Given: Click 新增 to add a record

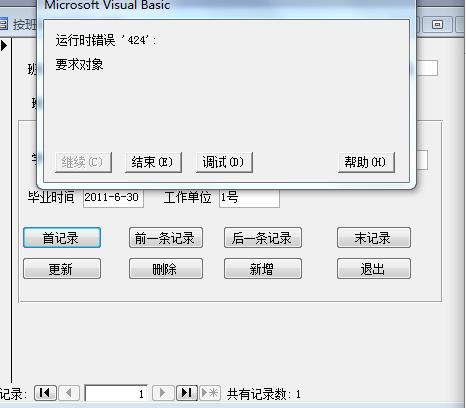Looking at the screenshot, I should coord(263,268).
